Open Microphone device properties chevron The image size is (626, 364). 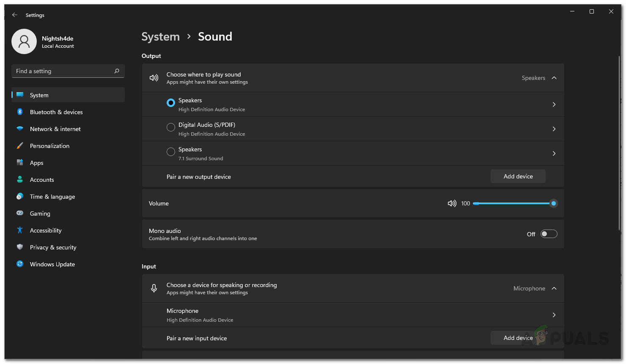pyautogui.click(x=554, y=315)
